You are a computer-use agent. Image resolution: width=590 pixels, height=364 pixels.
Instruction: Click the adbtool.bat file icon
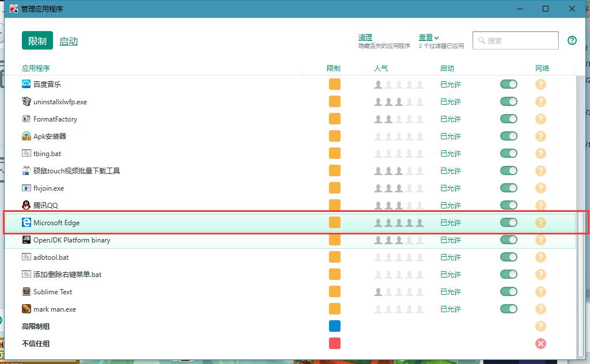[26, 257]
